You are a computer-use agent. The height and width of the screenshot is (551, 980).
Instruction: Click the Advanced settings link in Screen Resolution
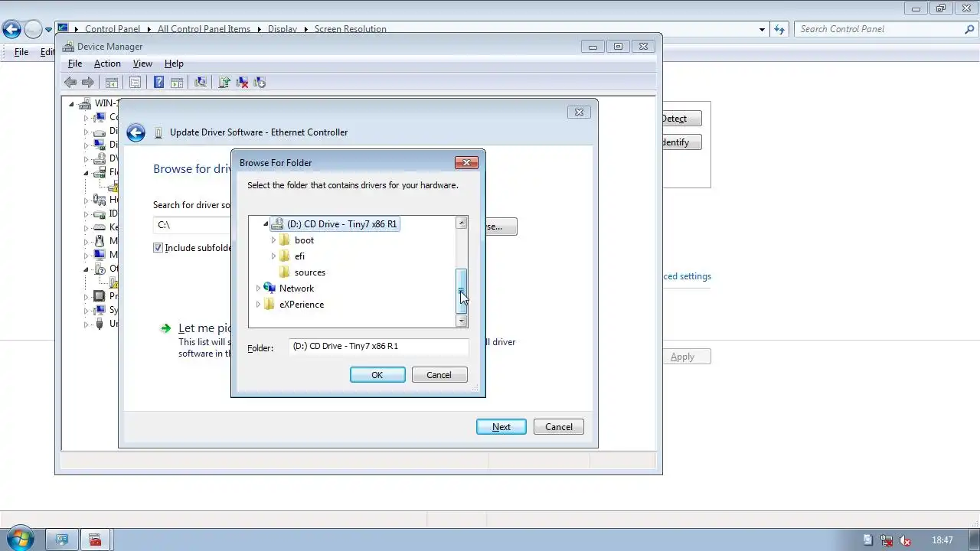687,276
